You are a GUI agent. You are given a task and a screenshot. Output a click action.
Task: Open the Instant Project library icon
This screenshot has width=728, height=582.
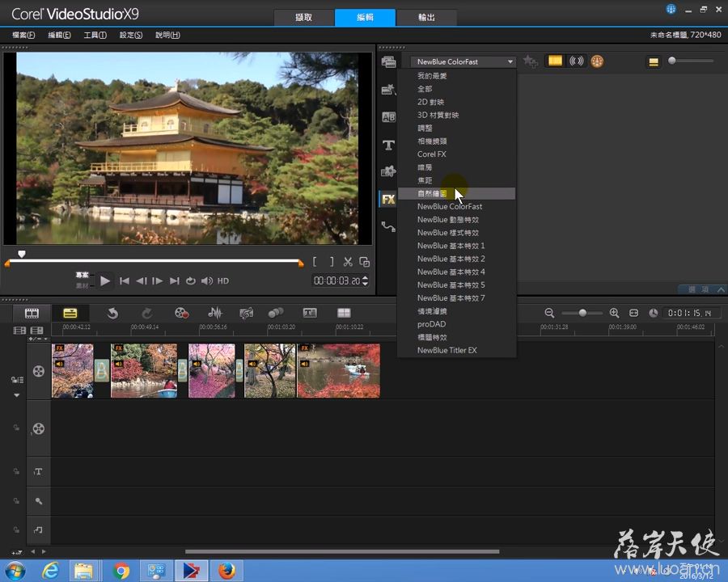(388, 89)
